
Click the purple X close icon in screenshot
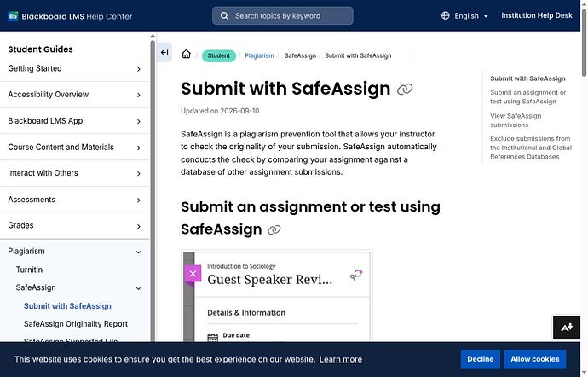193,274
